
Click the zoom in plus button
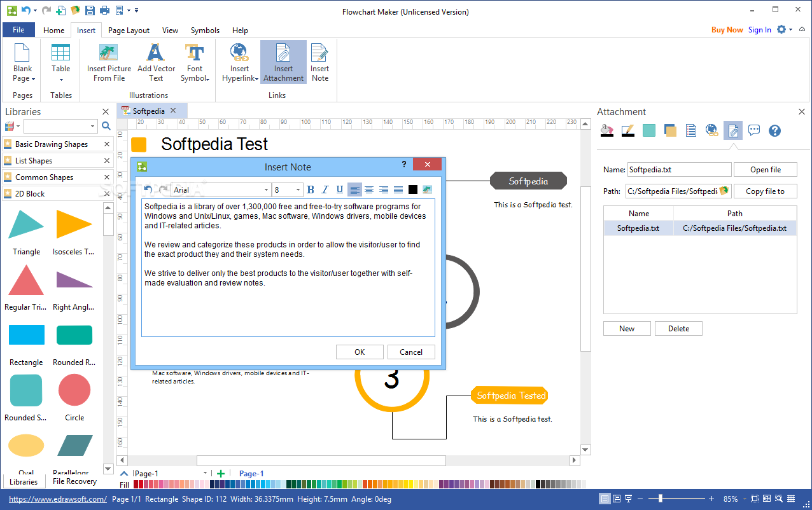(x=711, y=499)
